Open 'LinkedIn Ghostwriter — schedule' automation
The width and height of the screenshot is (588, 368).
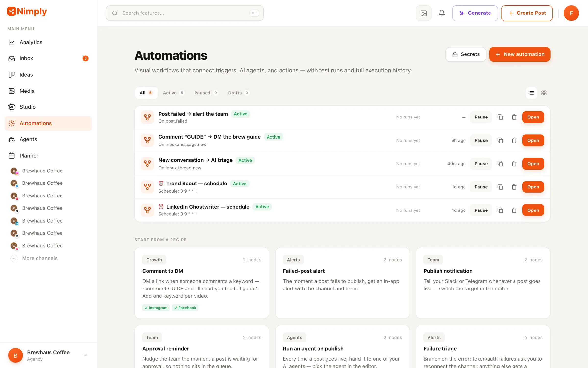(x=533, y=210)
